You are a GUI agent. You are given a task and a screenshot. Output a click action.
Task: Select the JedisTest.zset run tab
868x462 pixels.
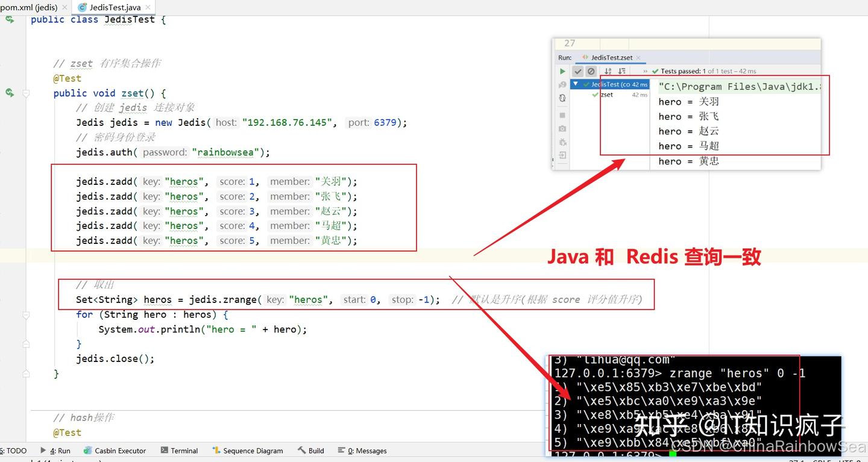pos(611,58)
